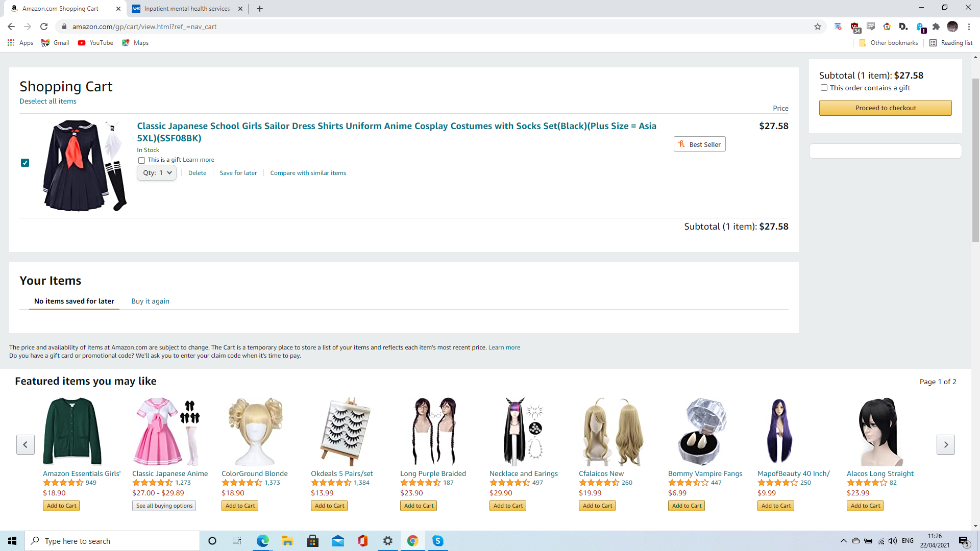The image size is (980, 551).
Task: Open Gmail bookmark
Action: 56,43
